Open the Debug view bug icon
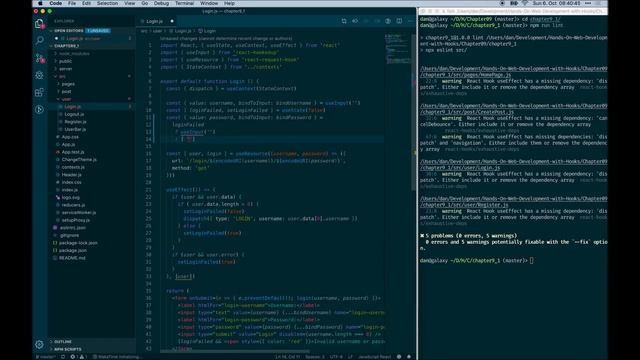 tap(40, 76)
